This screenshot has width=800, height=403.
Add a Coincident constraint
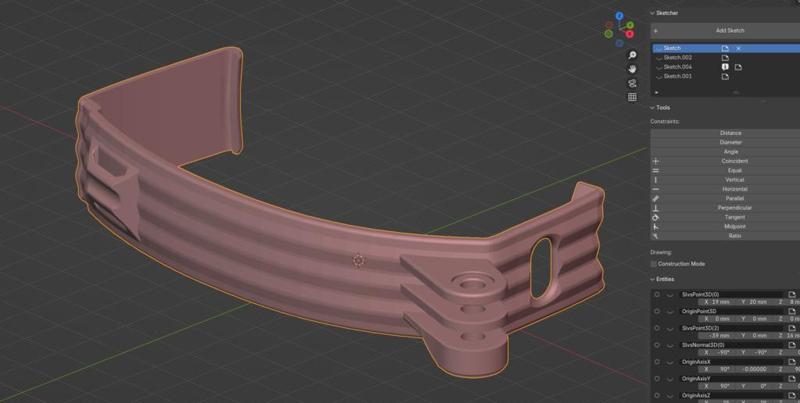pyautogui.click(x=725, y=161)
